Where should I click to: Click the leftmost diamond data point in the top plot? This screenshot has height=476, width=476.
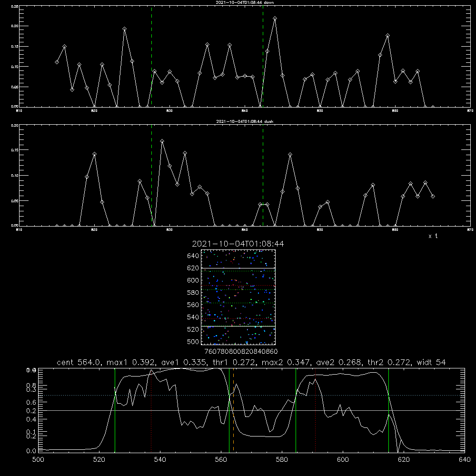point(57,62)
